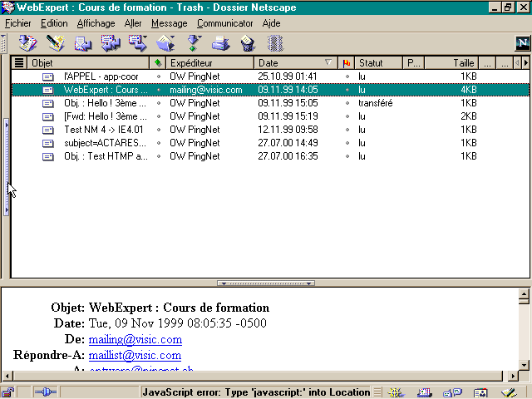The image size is (532, 399).
Task: Open the Affichage menu
Action: coord(96,23)
